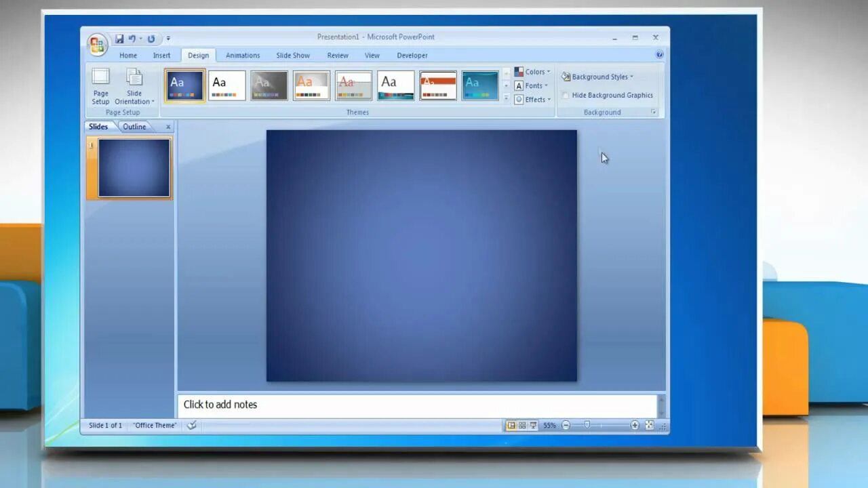Click the zoom out minus button

[566, 426]
